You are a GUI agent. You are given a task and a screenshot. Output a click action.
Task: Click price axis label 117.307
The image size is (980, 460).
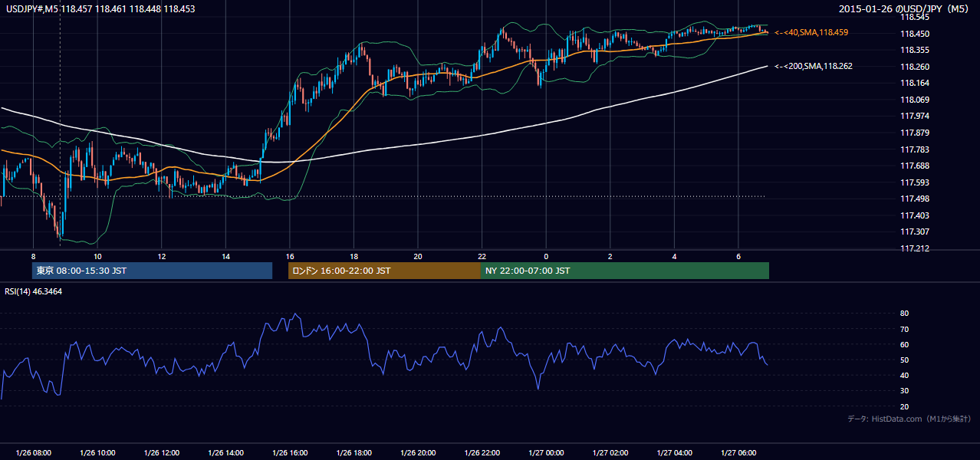tap(914, 232)
